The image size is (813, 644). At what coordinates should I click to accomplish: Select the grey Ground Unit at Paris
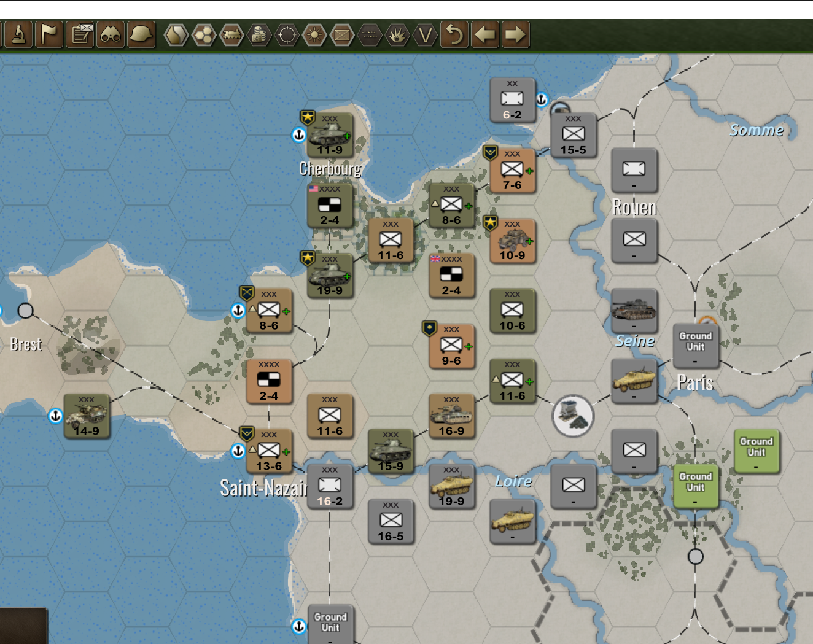point(695,346)
